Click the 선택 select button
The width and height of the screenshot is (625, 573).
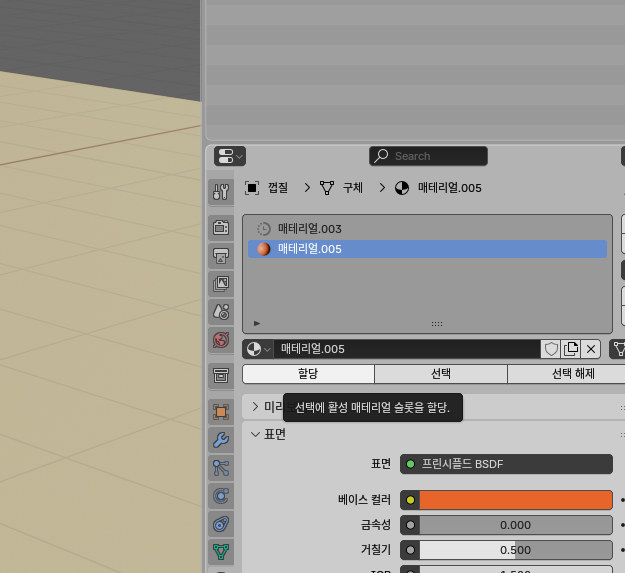click(x=441, y=374)
